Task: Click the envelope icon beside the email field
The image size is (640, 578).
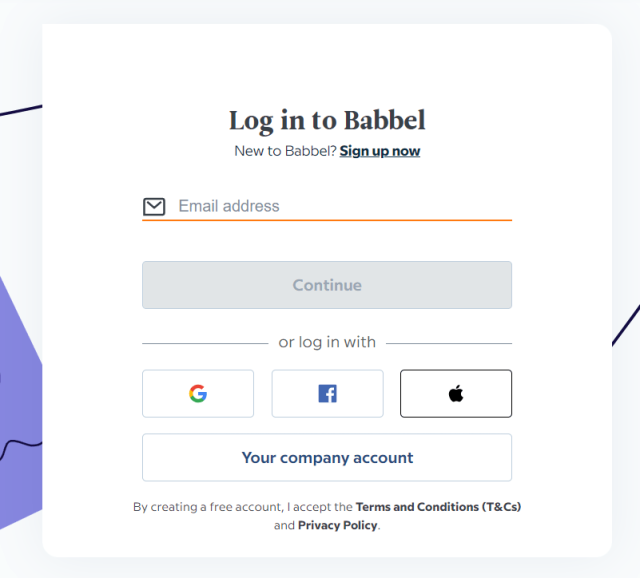Action: pos(154,207)
